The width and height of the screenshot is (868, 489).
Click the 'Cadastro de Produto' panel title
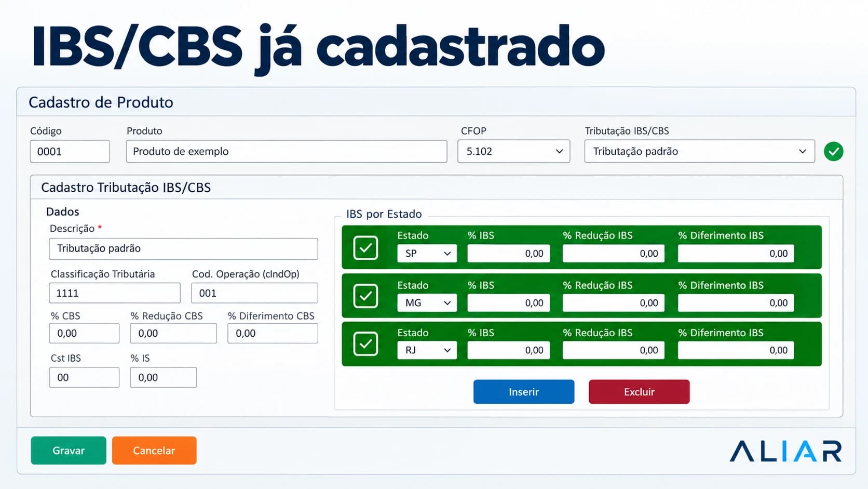[101, 102]
